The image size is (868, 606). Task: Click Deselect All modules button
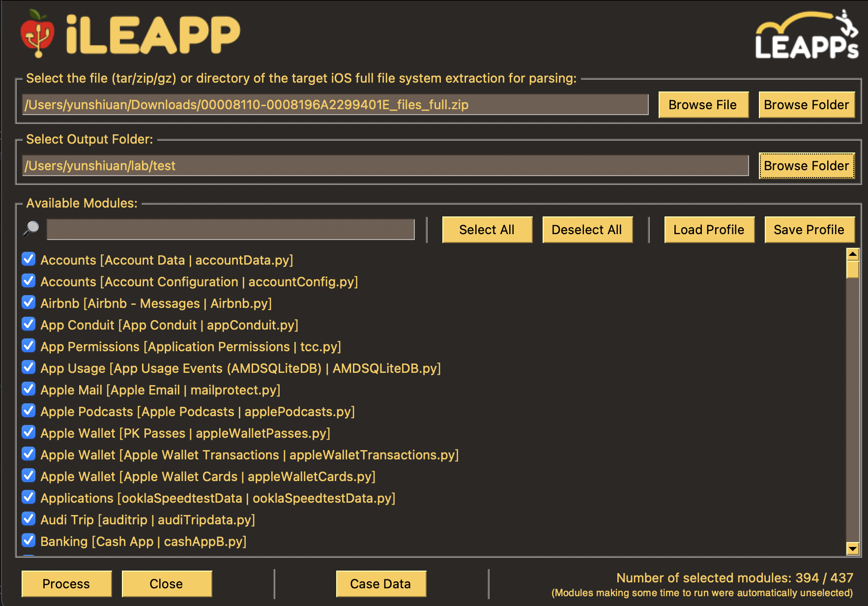pos(587,230)
